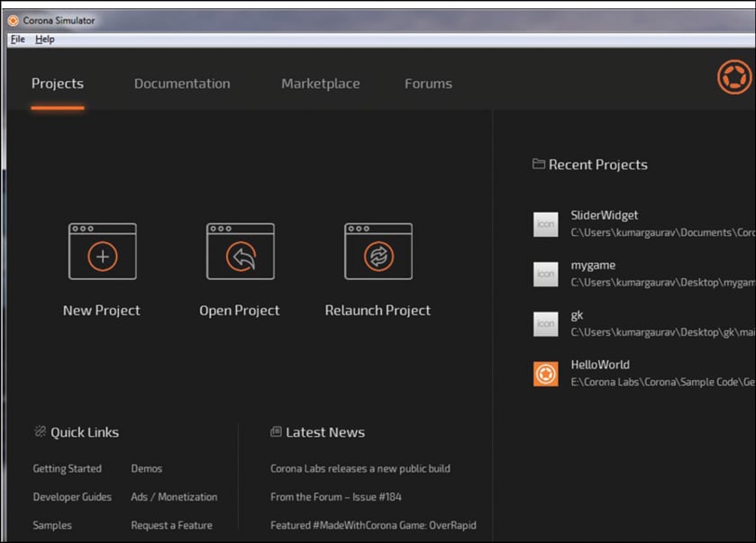Image resolution: width=756 pixels, height=543 pixels.
Task: Switch to the Marketplace tab
Action: pyautogui.click(x=320, y=84)
